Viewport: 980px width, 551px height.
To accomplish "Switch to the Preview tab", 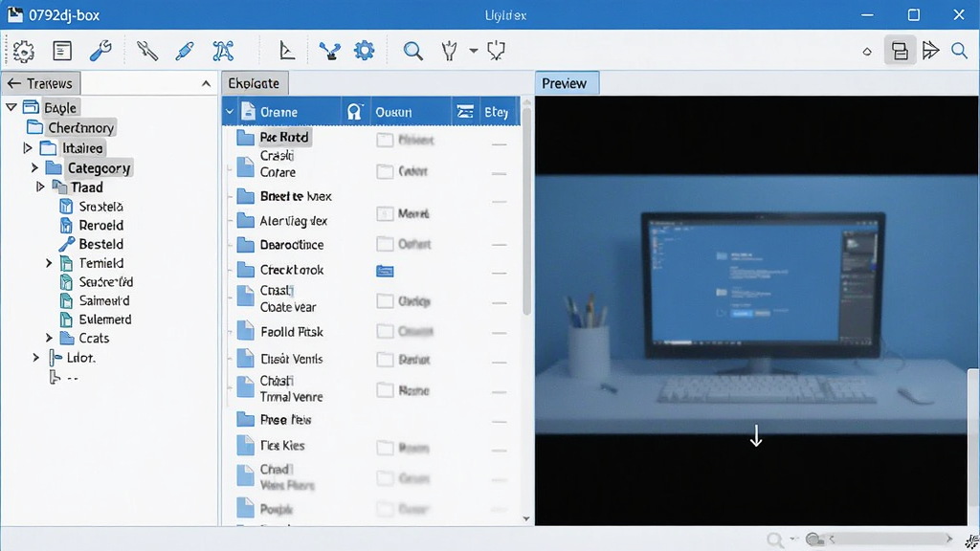I will [567, 83].
